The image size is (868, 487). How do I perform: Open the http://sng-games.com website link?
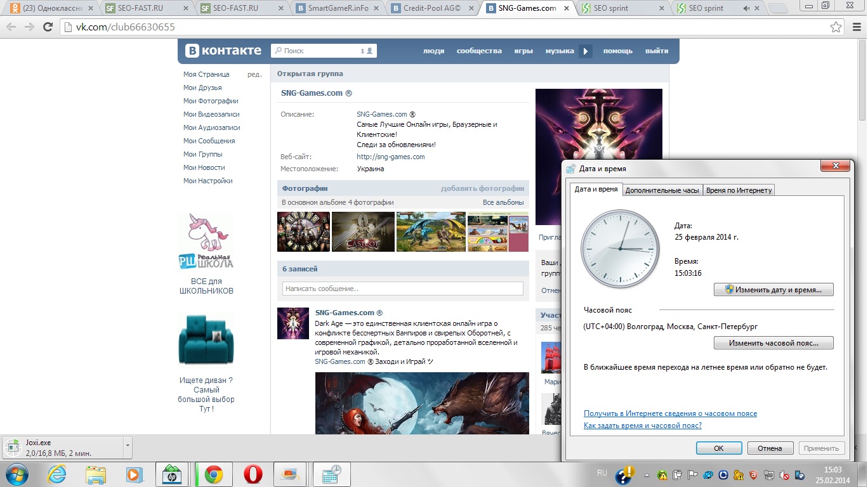391,157
